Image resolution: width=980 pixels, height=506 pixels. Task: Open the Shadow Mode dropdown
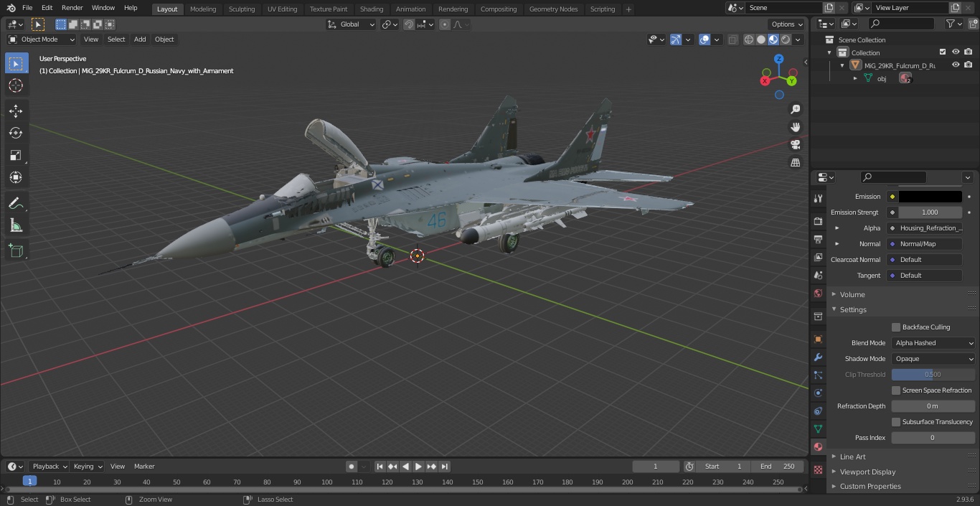click(933, 359)
